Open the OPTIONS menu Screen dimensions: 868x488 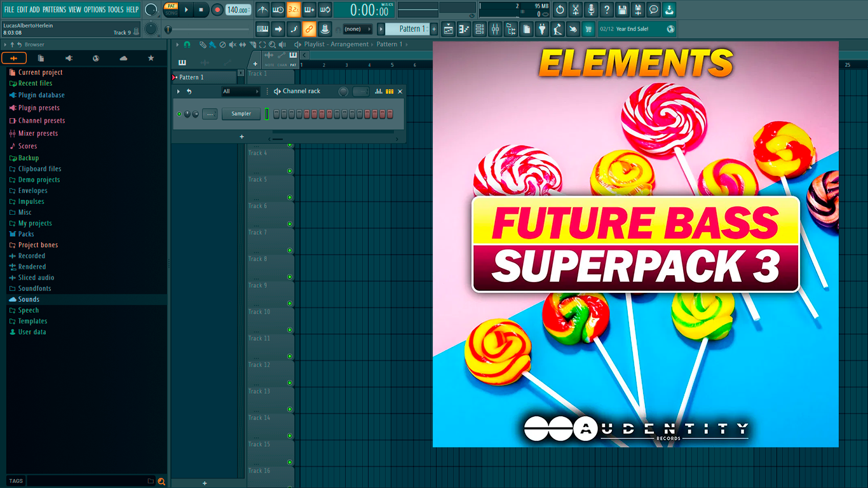95,10
